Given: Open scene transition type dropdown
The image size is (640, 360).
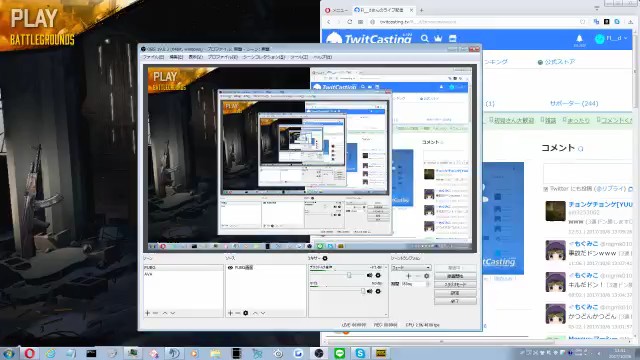Looking at the screenshot, I should (x=411, y=268).
